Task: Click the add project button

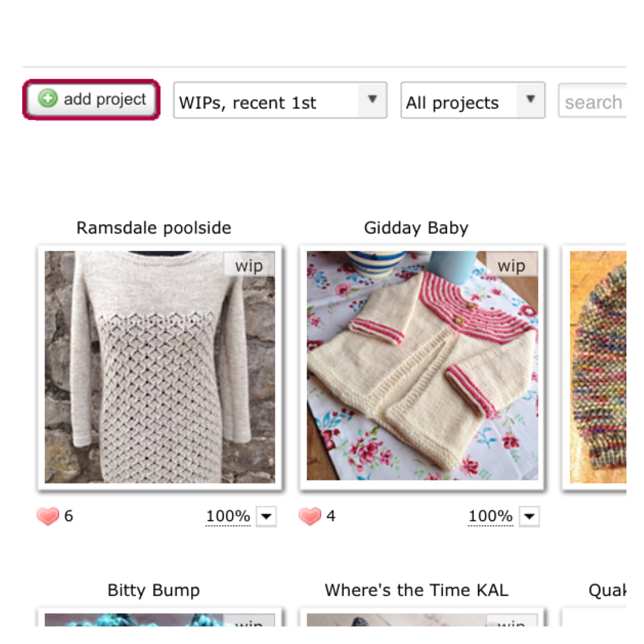Action: (91, 99)
